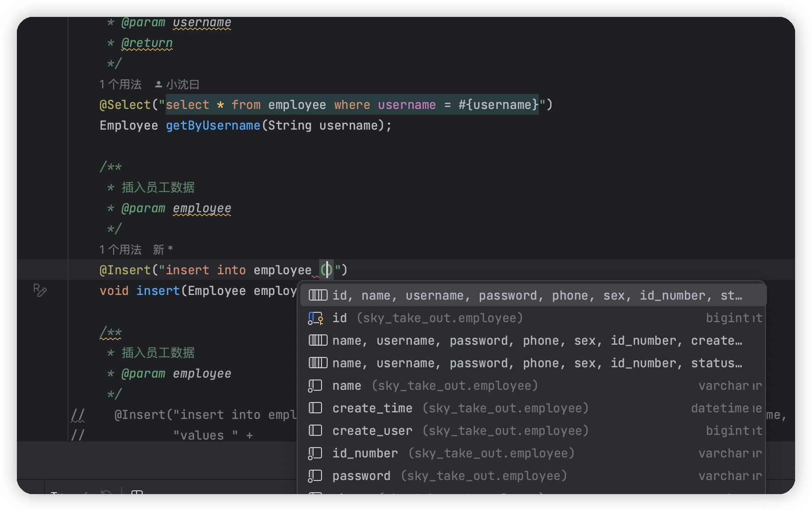Click the author hint 小沈日
Viewport: 812px width, 511px height.
(177, 85)
